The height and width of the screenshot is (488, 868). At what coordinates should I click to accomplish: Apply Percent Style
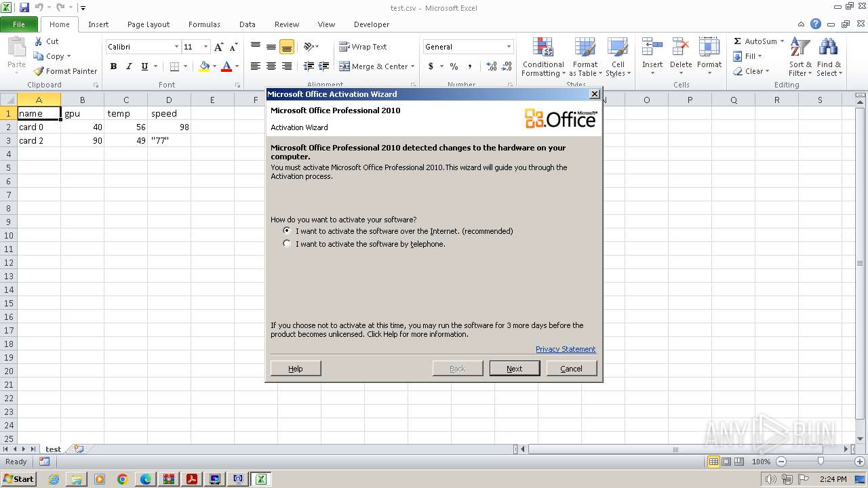pos(454,66)
